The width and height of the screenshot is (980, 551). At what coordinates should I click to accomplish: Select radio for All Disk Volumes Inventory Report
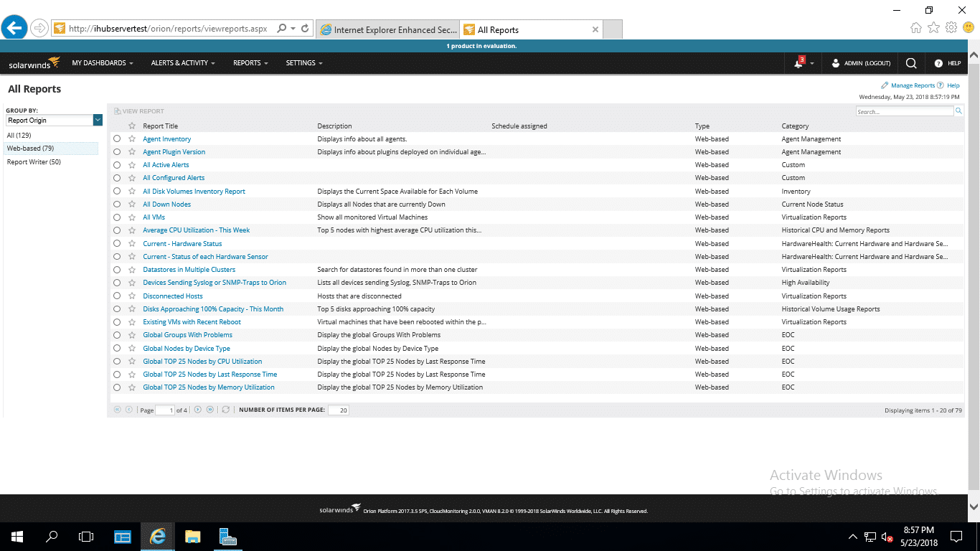(x=117, y=192)
